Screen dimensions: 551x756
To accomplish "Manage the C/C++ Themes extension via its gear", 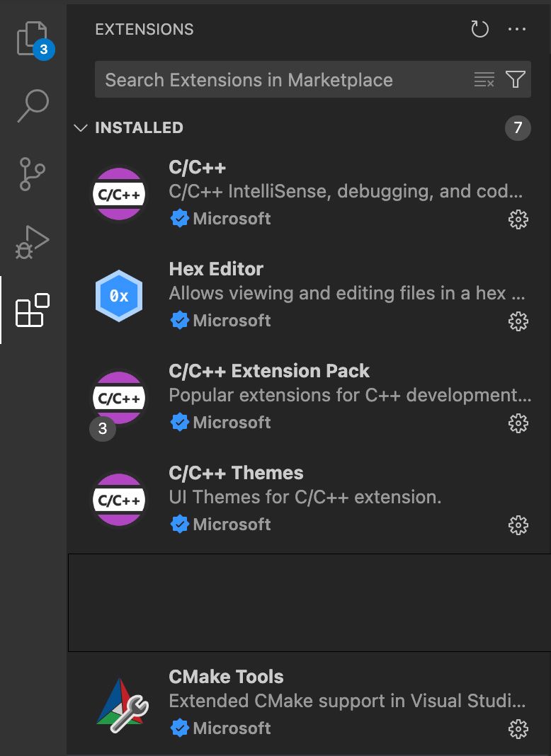I will click(518, 525).
